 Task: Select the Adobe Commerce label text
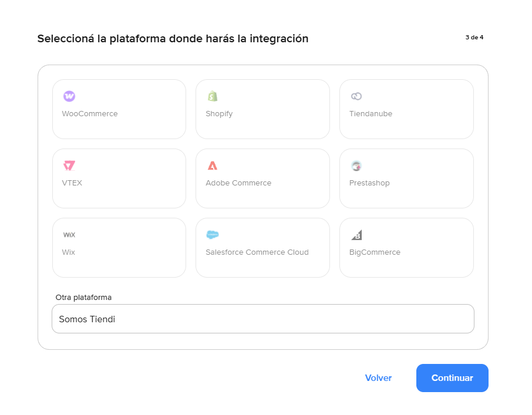pos(238,183)
